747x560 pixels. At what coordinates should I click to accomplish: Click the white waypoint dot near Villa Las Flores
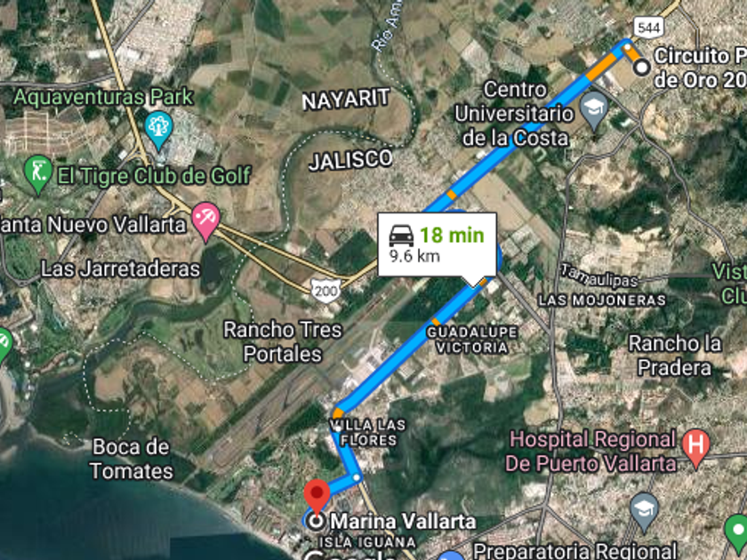[x=338, y=428]
